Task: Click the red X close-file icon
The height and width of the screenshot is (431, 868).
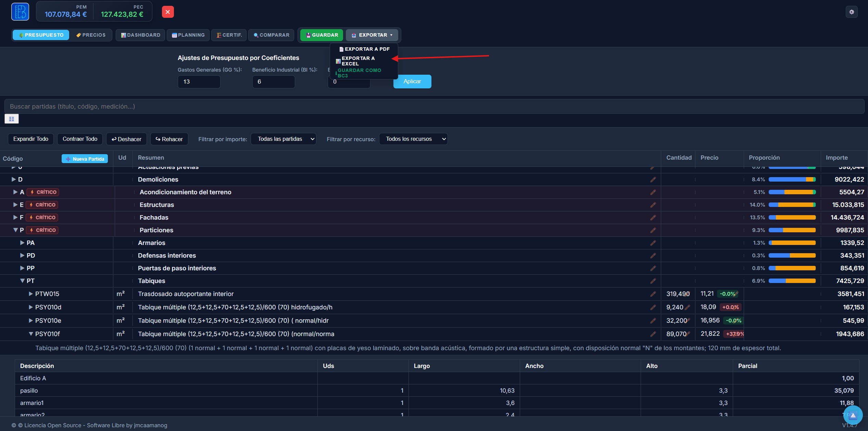Action: 168,12
